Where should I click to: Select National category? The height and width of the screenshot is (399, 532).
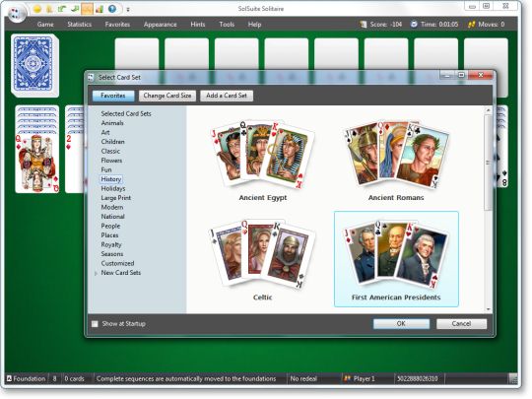[x=112, y=217]
